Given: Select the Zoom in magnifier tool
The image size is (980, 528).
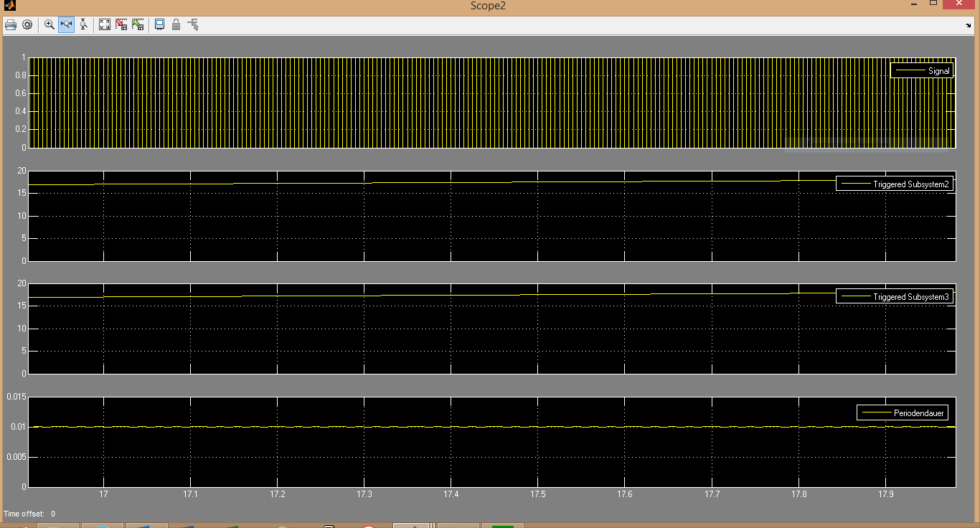Looking at the screenshot, I should pos(50,24).
